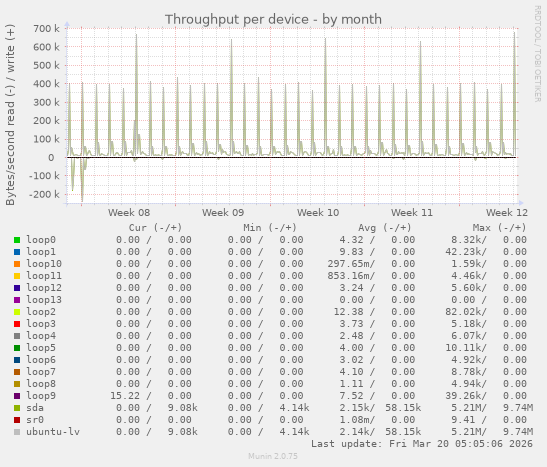The image size is (547, 467).
Task: Click the Bytes/second read/write axis title
Action: pyautogui.click(x=10, y=115)
